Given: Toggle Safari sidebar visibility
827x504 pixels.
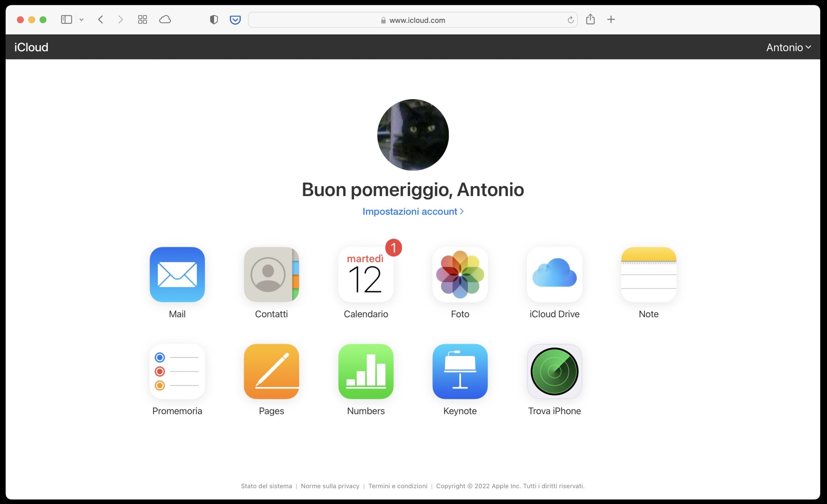Looking at the screenshot, I should (x=67, y=20).
